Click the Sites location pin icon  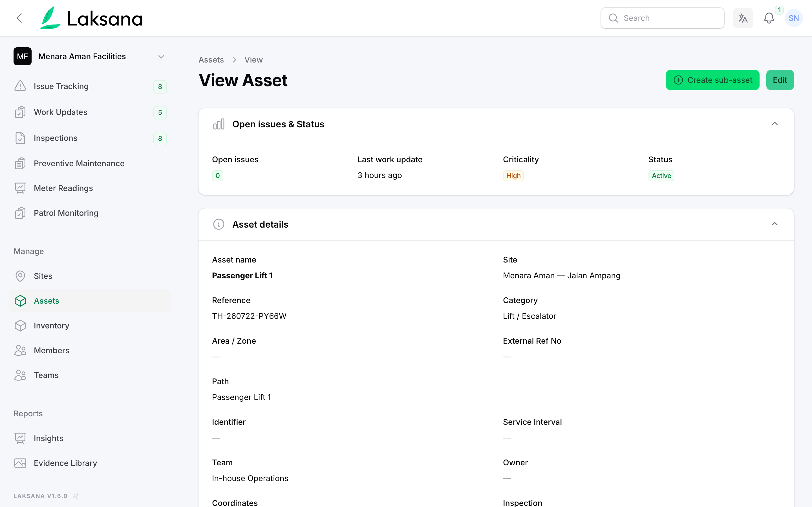(x=21, y=276)
